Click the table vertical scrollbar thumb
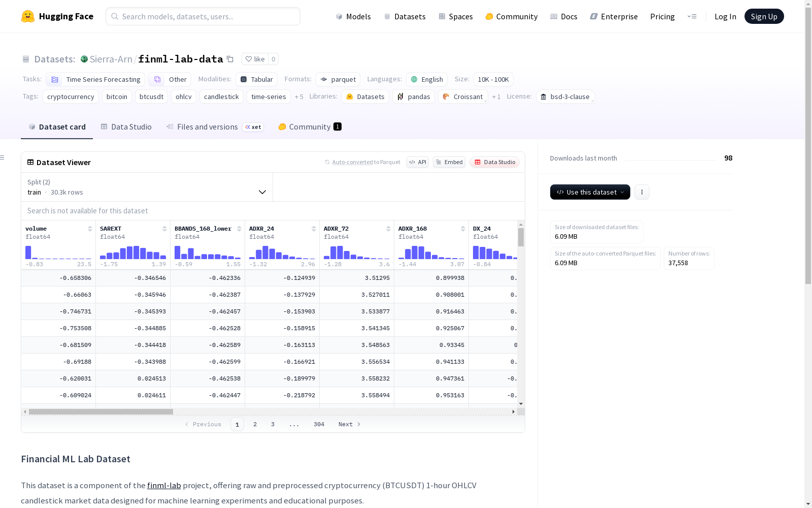Image resolution: width=812 pixels, height=508 pixels. point(521,237)
